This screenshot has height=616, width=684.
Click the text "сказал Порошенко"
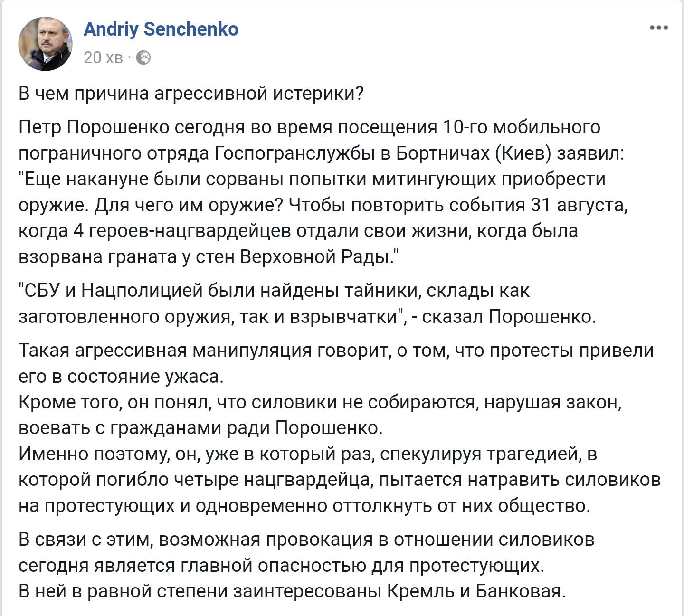click(508, 316)
